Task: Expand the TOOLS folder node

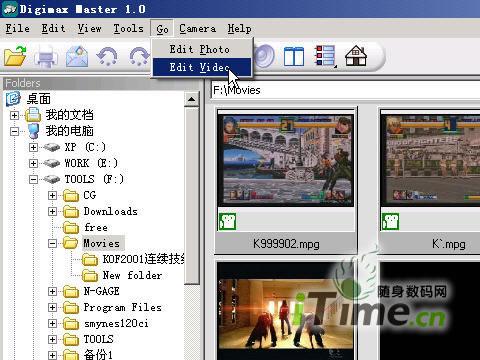Action: (x=52, y=339)
